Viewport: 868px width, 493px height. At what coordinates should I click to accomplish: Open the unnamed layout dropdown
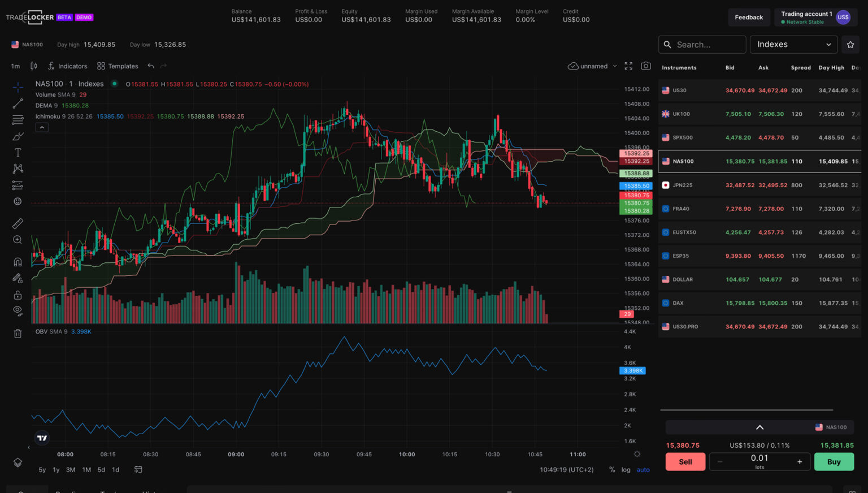(592, 66)
